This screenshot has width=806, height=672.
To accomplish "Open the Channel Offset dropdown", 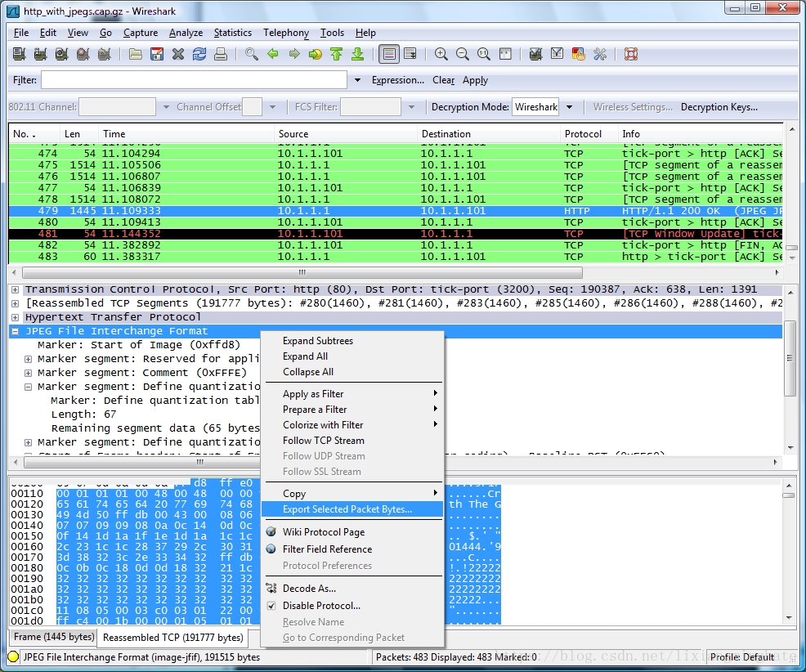I will click(x=272, y=107).
